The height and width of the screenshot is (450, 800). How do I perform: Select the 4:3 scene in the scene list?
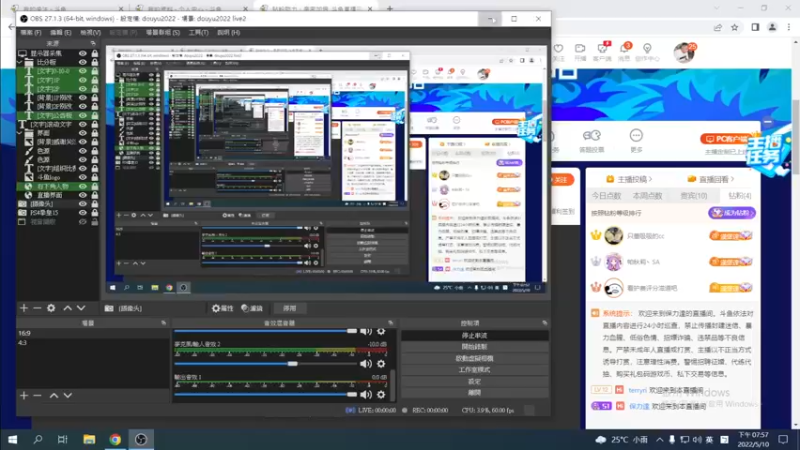(x=93, y=343)
